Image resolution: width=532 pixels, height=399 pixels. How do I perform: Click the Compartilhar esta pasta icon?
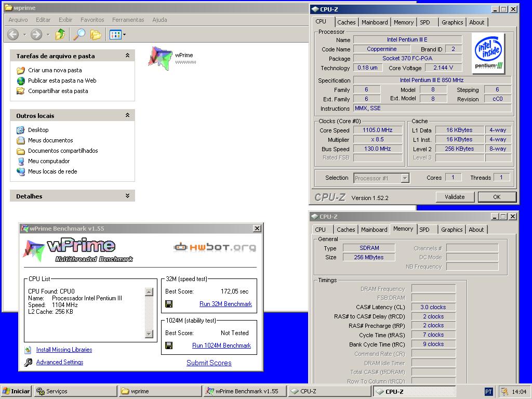click(21, 91)
